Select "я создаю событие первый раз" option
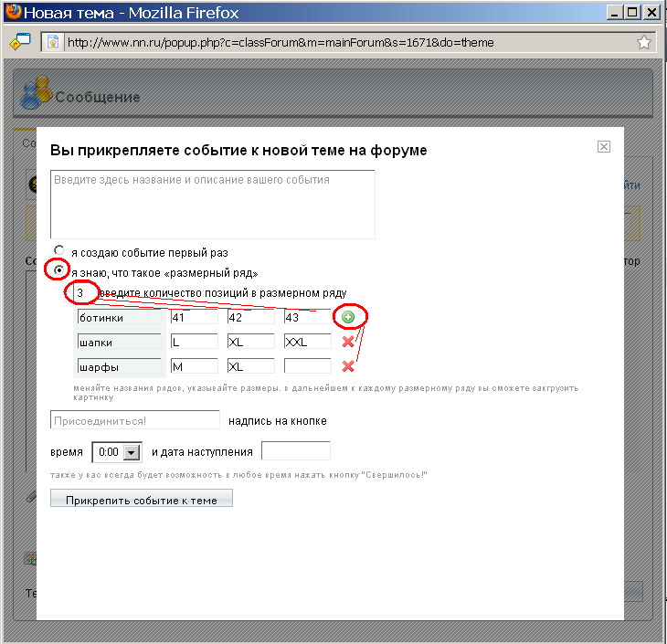Image resolution: width=667 pixels, height=644 pixels. pos(59,250)
